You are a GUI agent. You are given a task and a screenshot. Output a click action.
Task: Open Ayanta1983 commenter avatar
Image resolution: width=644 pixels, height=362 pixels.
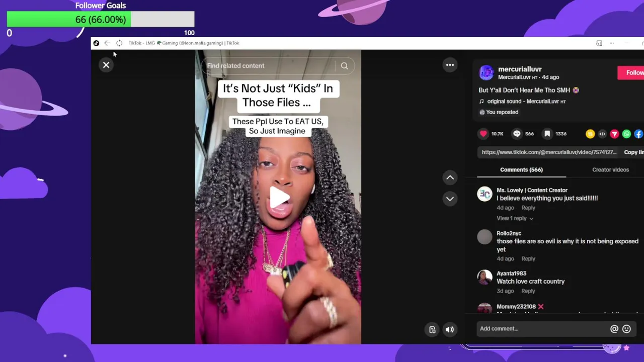click(485, 277)
